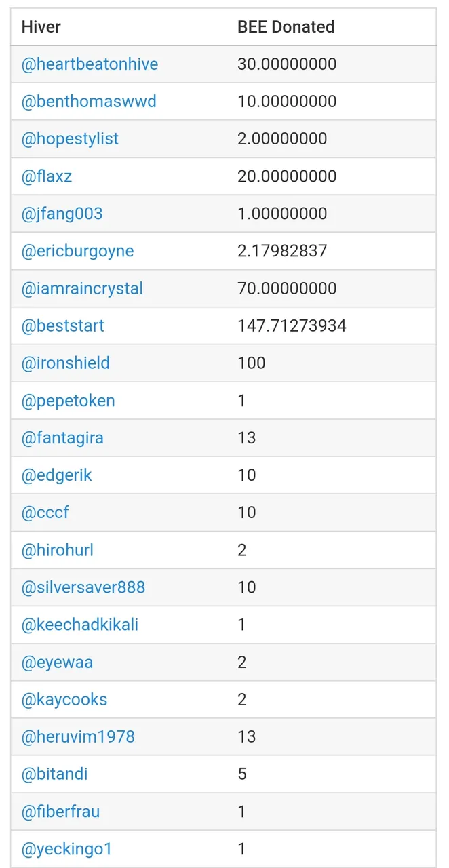Viewport: 449px width, 868px height.
Task: Visit the @pepetoken profile
Action: click(69, 400)
